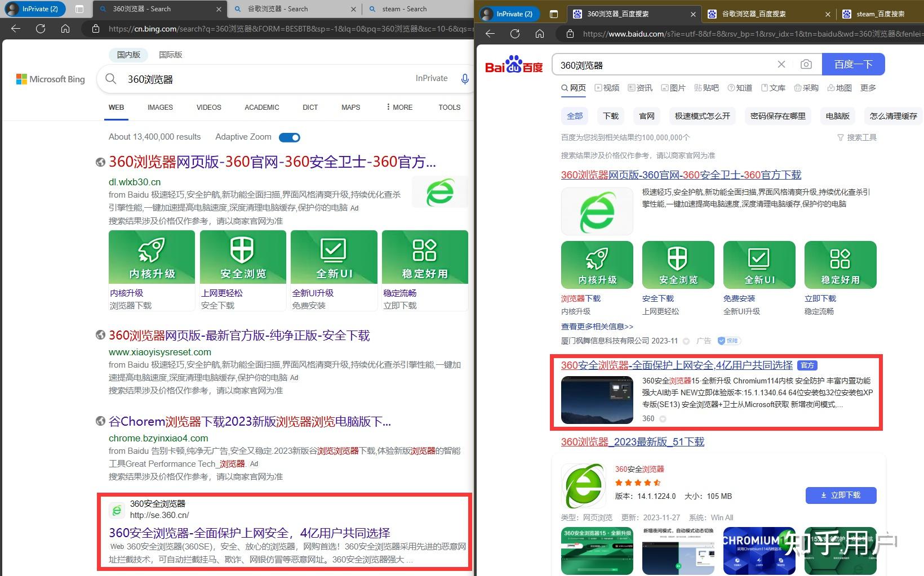The image size is (924, 576).
Task: Open Bing result 谷Chorem浏览器下载2023新版
Action: pyautogui.click(x=250, y=422)
